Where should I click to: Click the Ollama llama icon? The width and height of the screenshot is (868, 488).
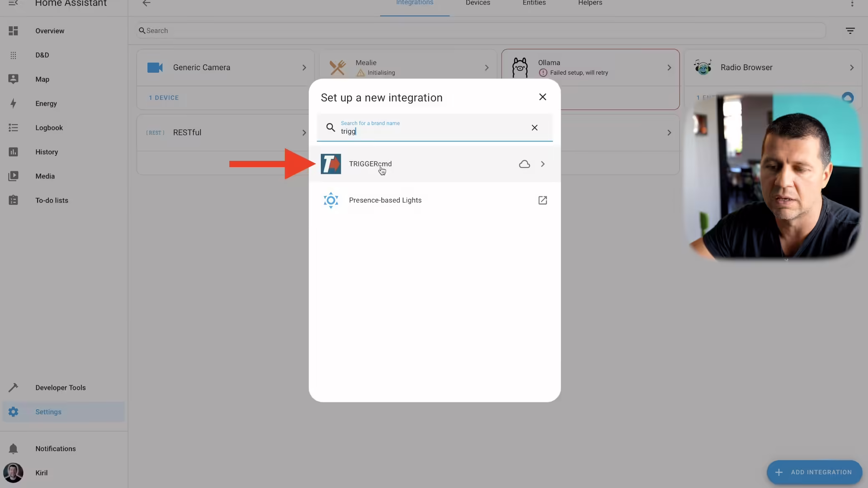click(x=520, y=68)
